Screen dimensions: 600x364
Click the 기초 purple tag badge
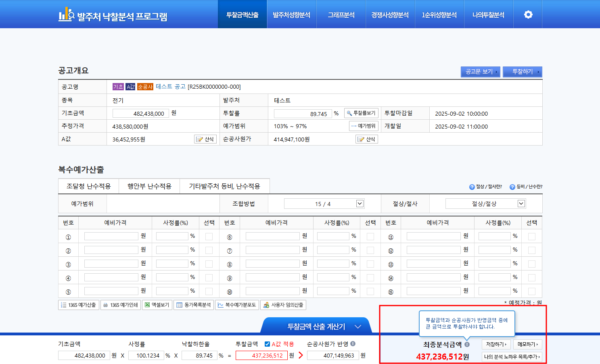point(118,87)
